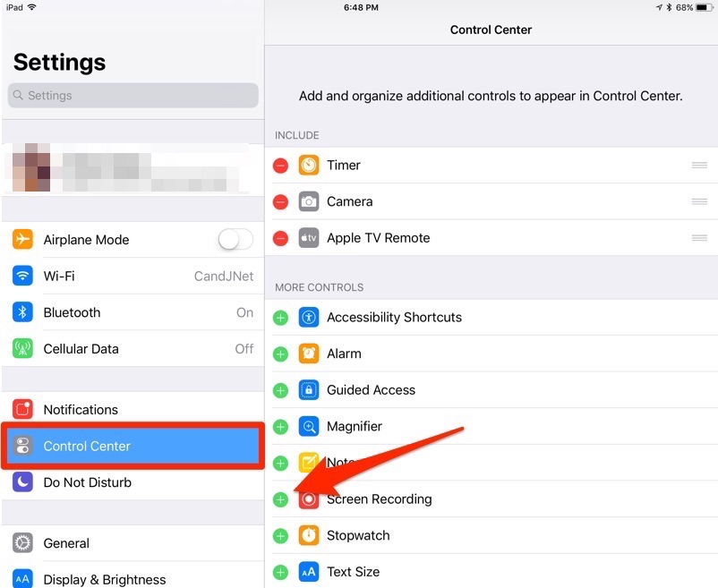Viewport: 718px width, 588px height.
Task: Select Do Not Disturb in sidebar
Action: coord(134,482)
